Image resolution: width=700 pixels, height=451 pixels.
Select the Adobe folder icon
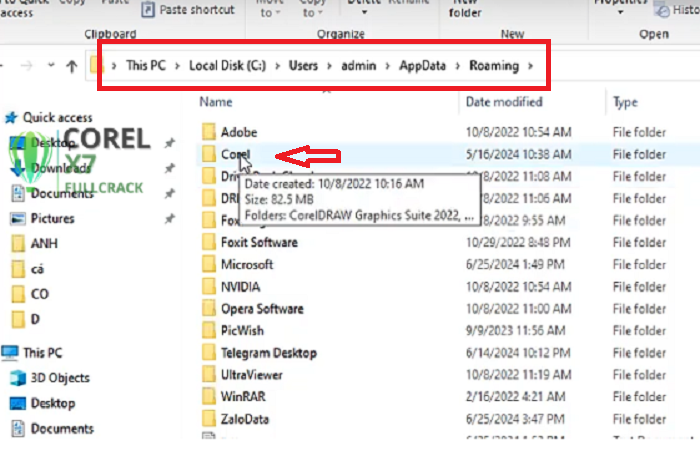[x=208, y=132]
